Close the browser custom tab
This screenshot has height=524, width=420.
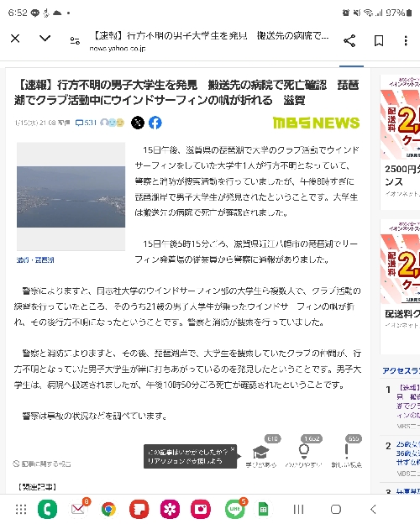click(x=15, y=39)
